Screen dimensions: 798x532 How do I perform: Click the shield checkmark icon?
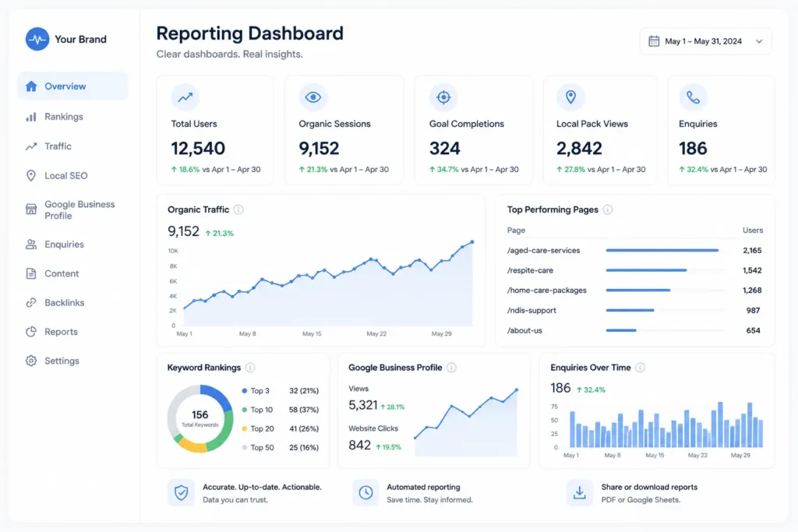tap(181, 492)
